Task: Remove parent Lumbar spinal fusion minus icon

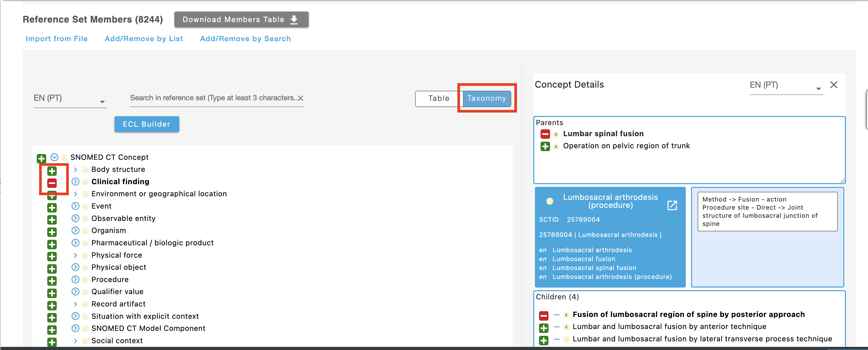Action: pos(545,134)
